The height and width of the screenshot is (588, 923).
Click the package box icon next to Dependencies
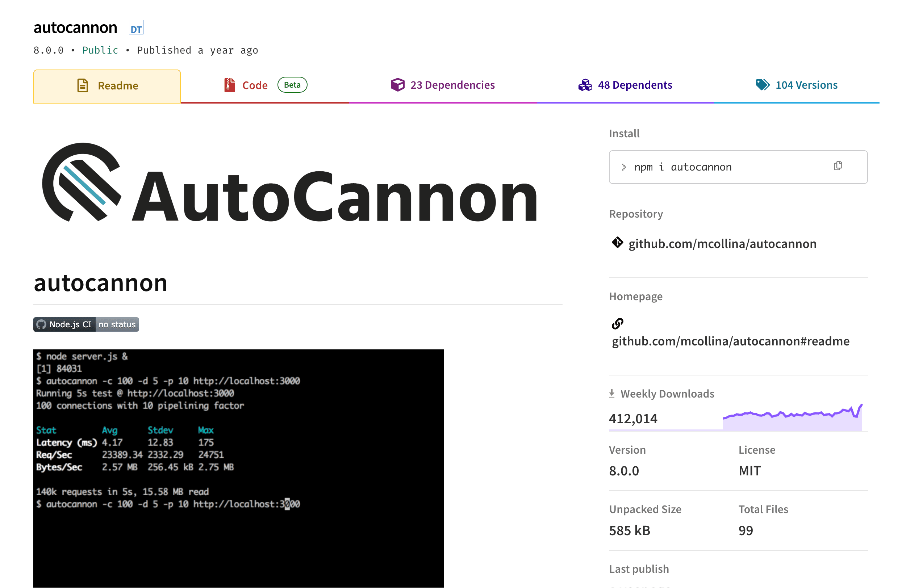click(397, 85)
